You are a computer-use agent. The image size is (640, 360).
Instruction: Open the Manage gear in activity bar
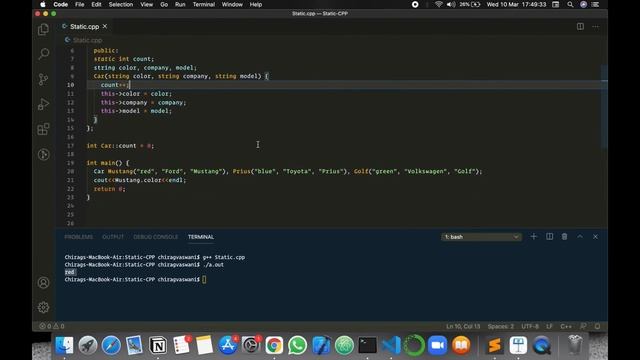tap(43, 307)
